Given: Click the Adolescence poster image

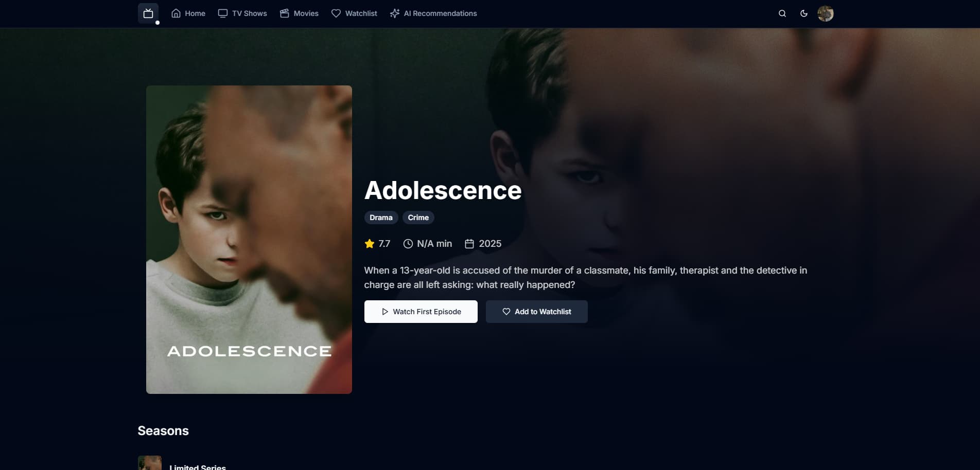Looking at the screenshot, I should (249, 240).
